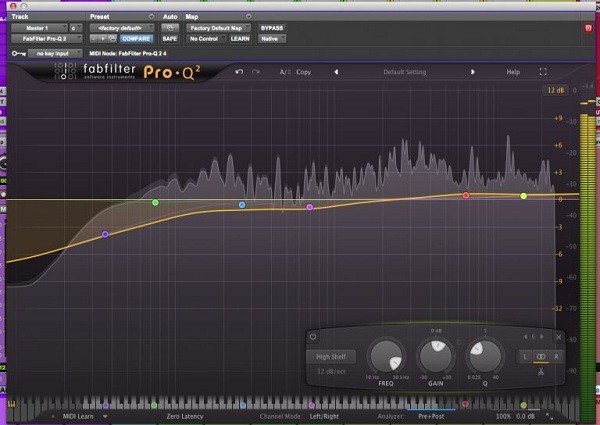Toggle the BYPASS button
Image resolution: width=600 pixels, height=425 pixels.
(x=271, y=28)
